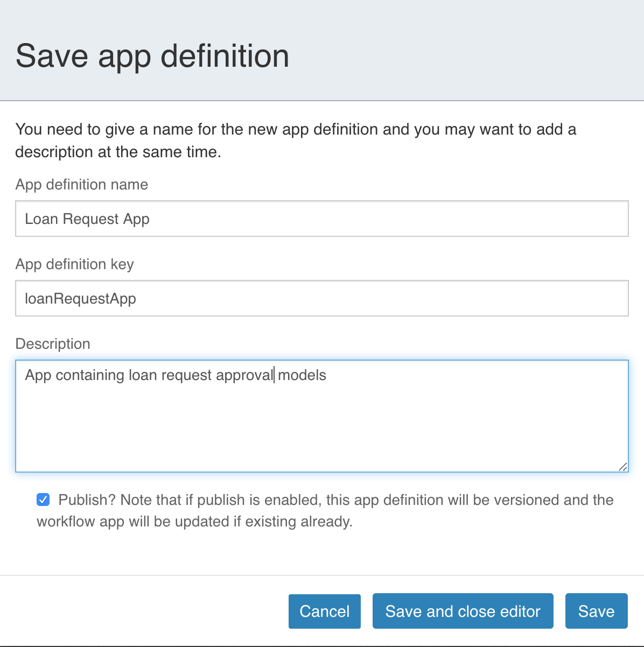Viewport: 644px width, 647px height.
Task: Click the App definition key label
Action: pos(74,264)
